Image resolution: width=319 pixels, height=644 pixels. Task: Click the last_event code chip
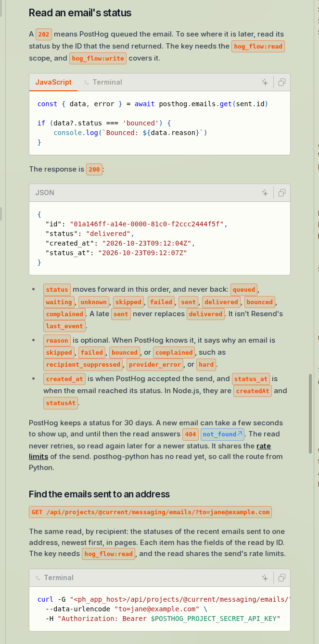(x=65, y=326)
